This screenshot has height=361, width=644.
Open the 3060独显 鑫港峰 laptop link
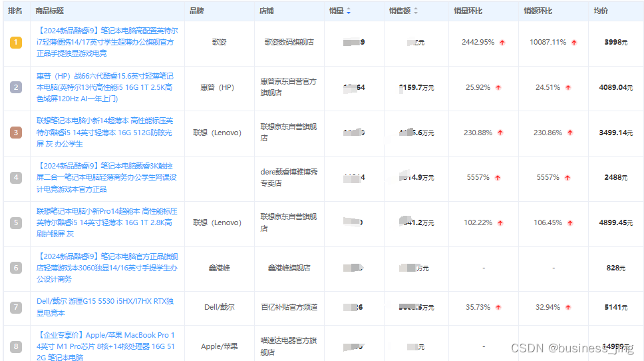tap(107, 268)
